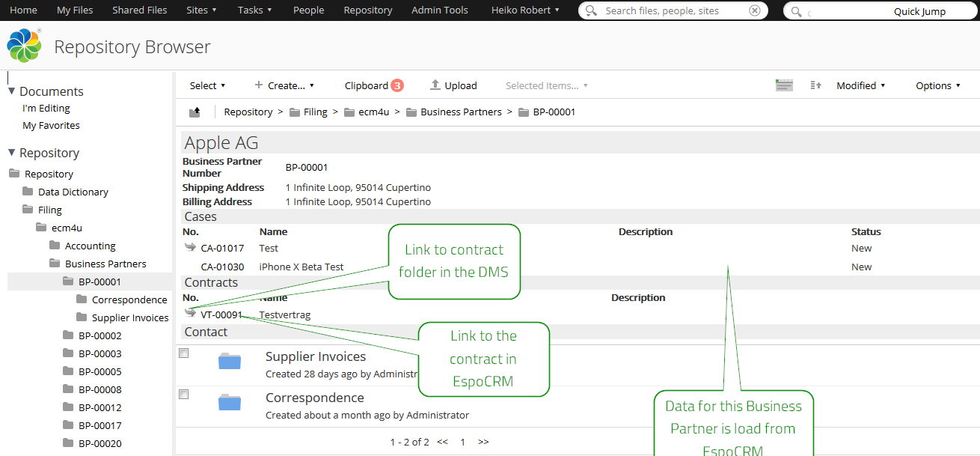Click the Upload button

pos(453,85)
